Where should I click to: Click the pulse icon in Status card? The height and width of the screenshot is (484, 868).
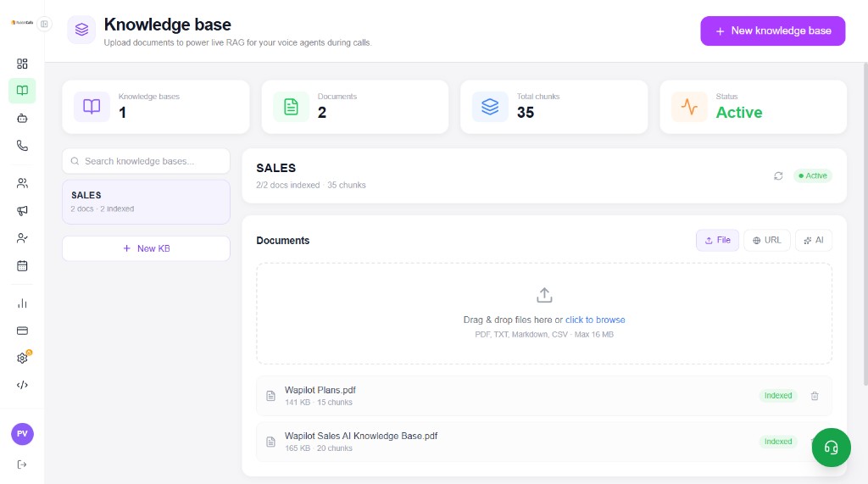coord(689,106)
